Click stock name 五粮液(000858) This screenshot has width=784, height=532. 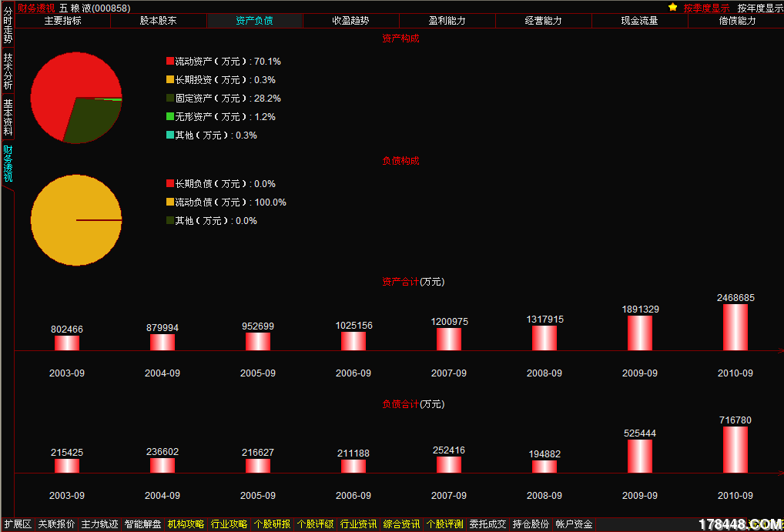tap(95, 8)
